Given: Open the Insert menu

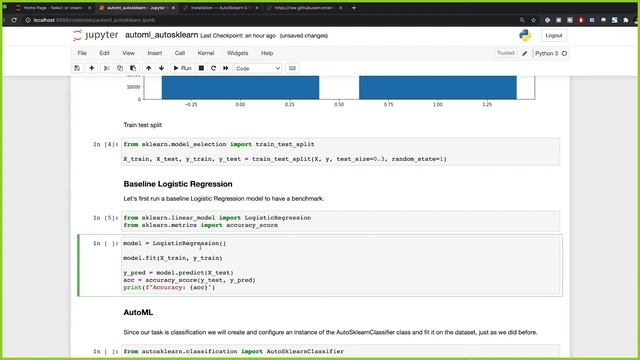Looking at the screenshot, I should click(155, 53).
